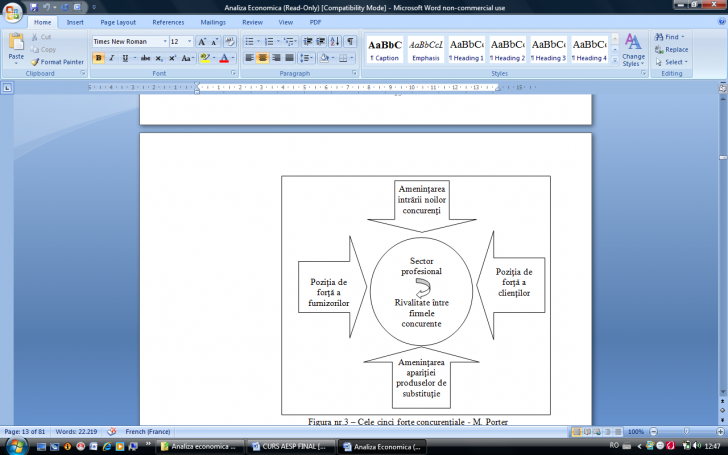The height and width of the screenshot is (455, 728).
Task: Open the References tab
Action: coord(168,21)
